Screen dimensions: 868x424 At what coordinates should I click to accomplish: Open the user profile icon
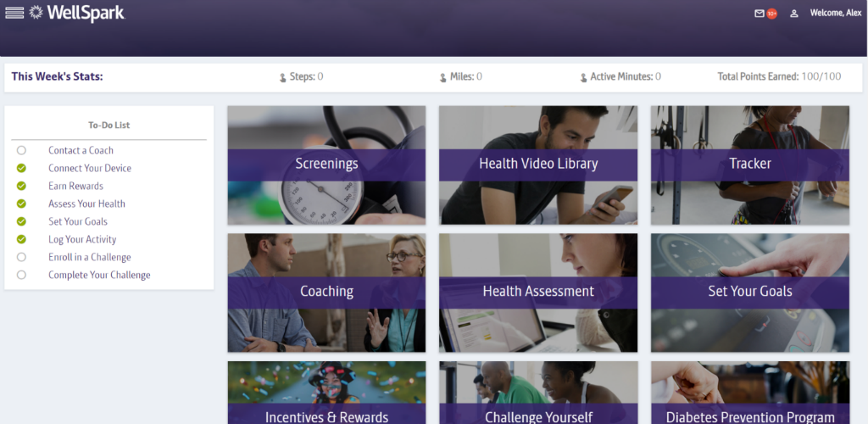793,14
